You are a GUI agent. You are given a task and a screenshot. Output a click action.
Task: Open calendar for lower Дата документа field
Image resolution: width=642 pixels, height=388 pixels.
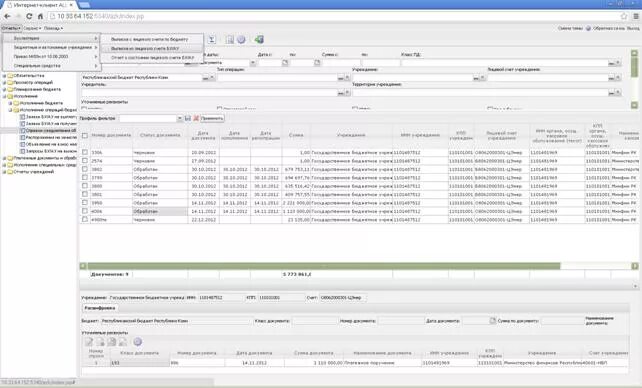[493, 321]
